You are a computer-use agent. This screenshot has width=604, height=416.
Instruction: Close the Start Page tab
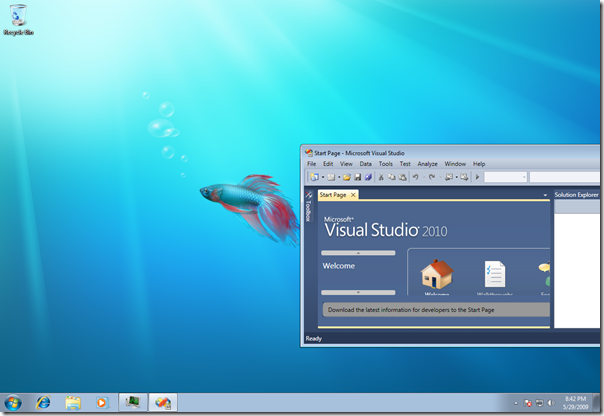click(353, 195)
